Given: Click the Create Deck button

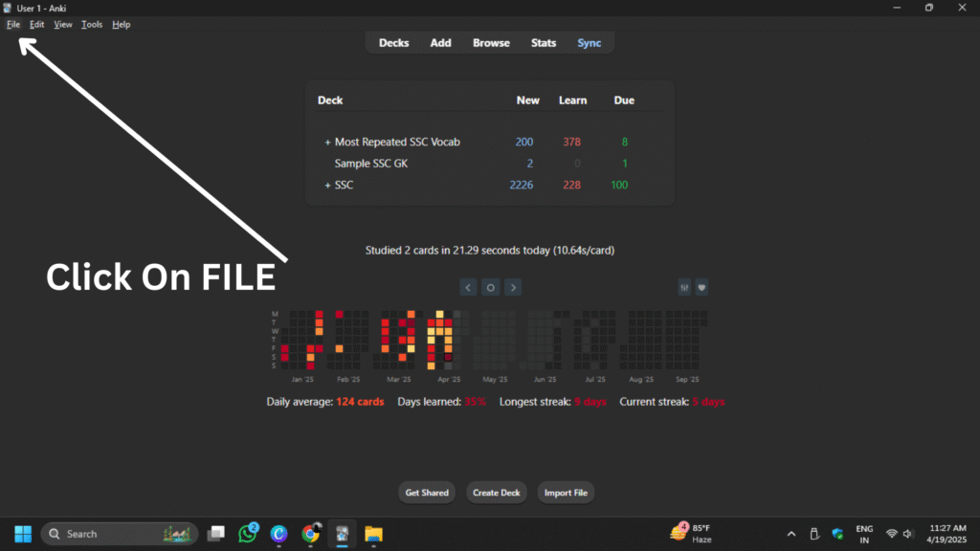Looking at the screenshot, I should (x=497, y=493).
